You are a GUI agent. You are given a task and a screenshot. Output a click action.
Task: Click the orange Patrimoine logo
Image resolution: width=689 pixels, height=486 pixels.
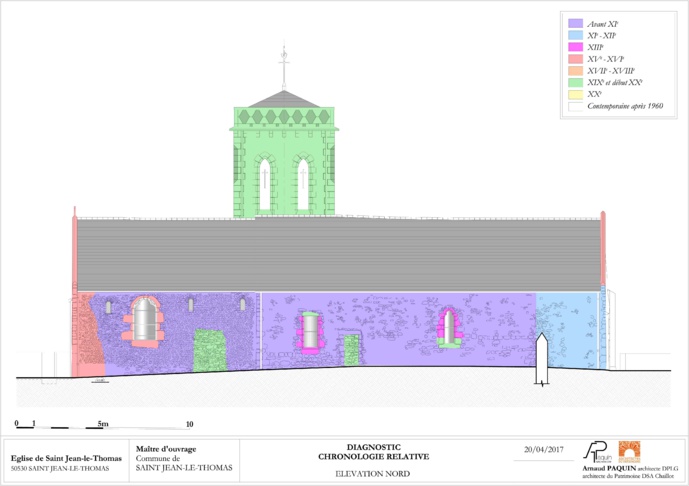pos(629,451)
